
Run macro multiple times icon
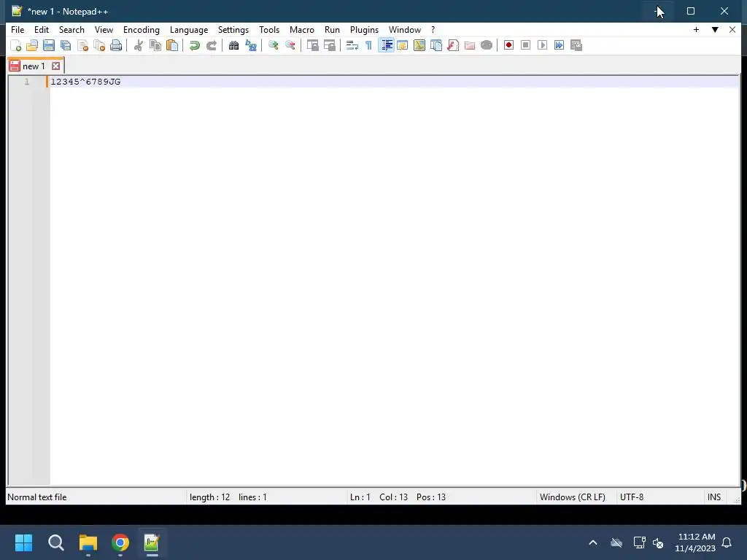point(560,45)
